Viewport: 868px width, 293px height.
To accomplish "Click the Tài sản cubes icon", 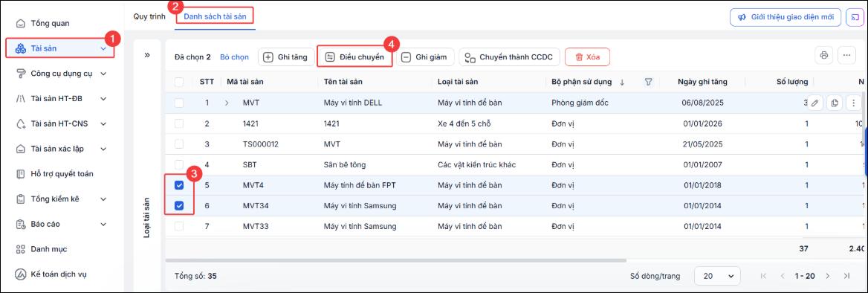I will (x=21, y=49).
